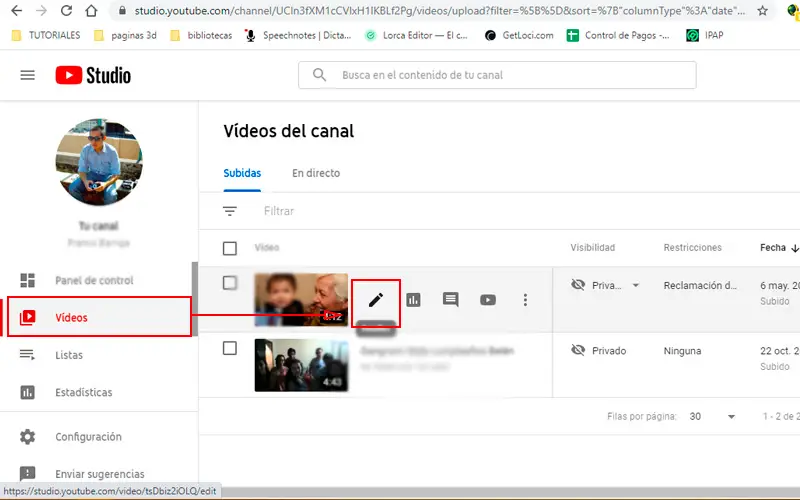Click the Configuración gear icon

click(x=28, y=437)
